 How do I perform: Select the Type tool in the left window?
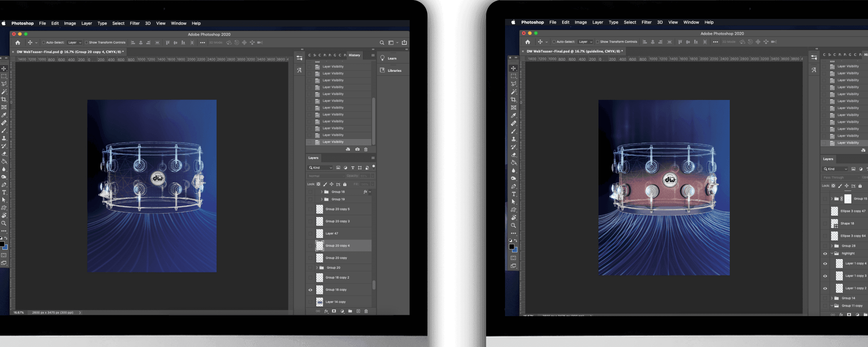tap(4, 192)
